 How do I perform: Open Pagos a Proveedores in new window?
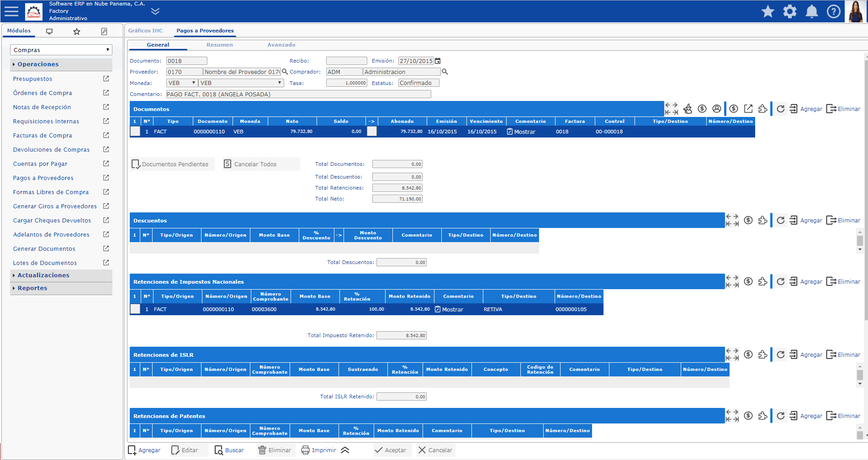106,178
